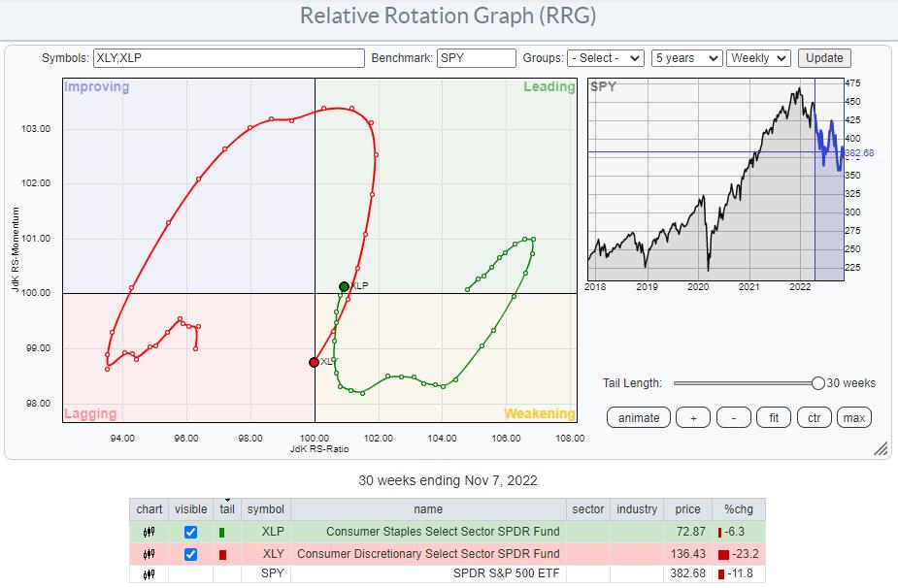Open the Groups select dropdown
Screen dimensions: 898x588
(x=607, y=58)
